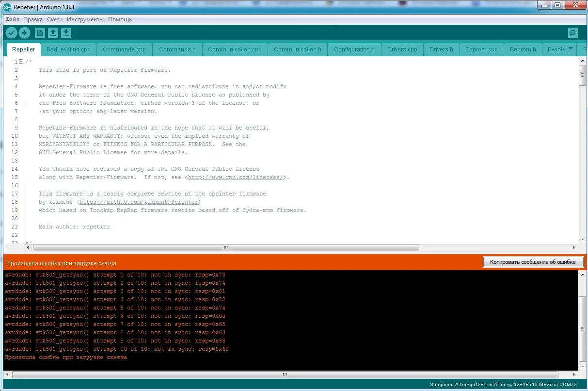Switch to the Eeprom.h tab

point(523,49)
